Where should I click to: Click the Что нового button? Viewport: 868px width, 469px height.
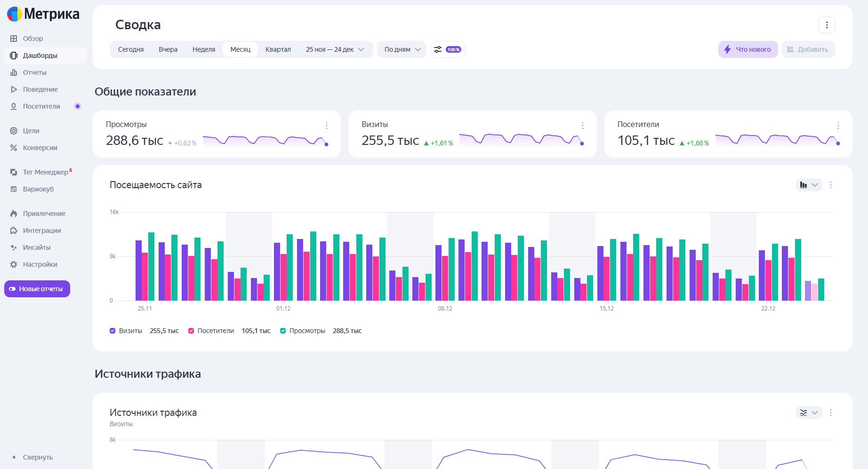click(747, 49)
